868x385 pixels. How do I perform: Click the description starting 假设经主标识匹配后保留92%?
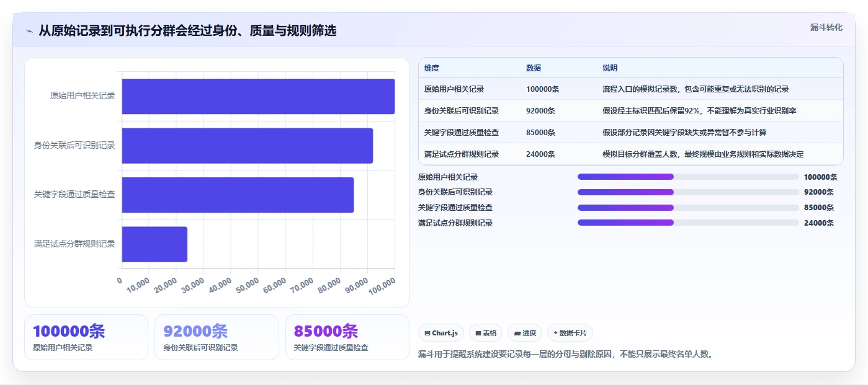point(699,111)
